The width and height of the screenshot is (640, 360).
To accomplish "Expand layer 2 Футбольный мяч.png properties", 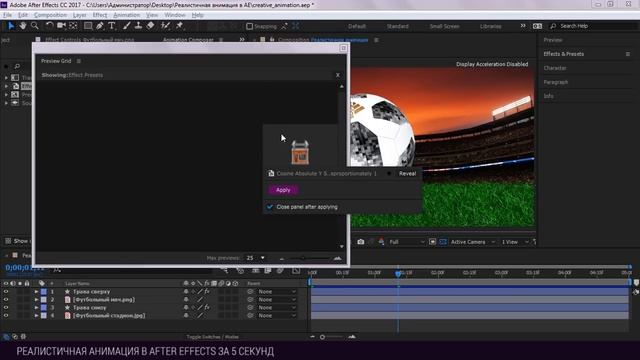I will pyautogui.click(x=36, y=300).
